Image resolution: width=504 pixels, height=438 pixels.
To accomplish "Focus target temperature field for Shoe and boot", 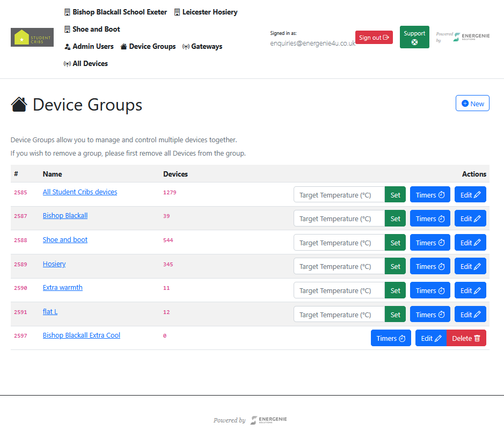I will (x=339, y=243).
